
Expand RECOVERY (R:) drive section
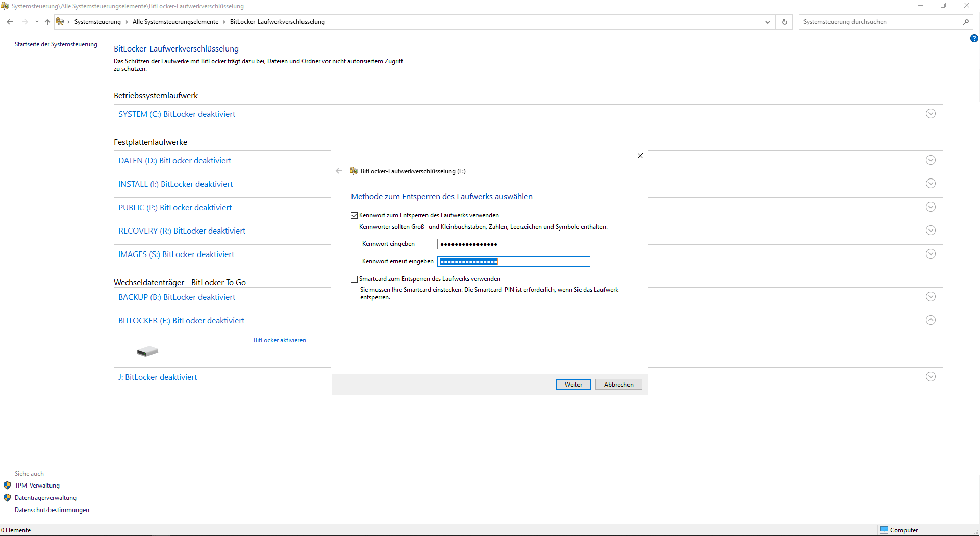pyautogui.click(x=931, y=231)
